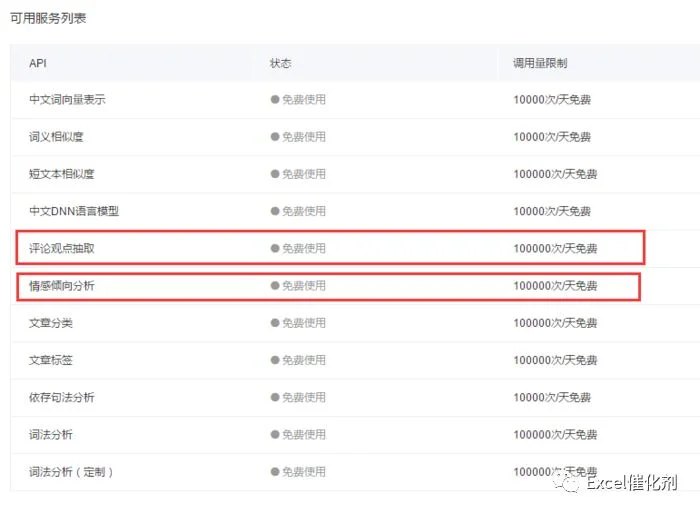This screenshot has height=513, width=700.
Task: Select the 文章分类 API name
Action: 51,323
